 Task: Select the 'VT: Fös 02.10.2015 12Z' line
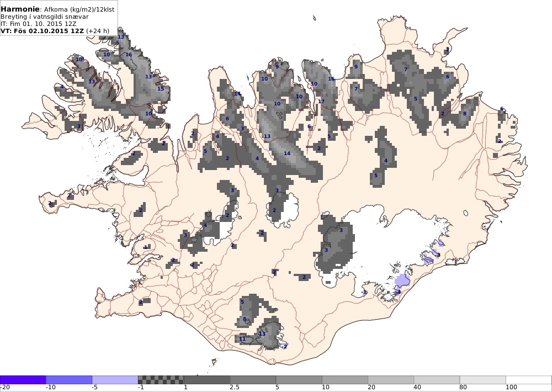coord(43,30)
